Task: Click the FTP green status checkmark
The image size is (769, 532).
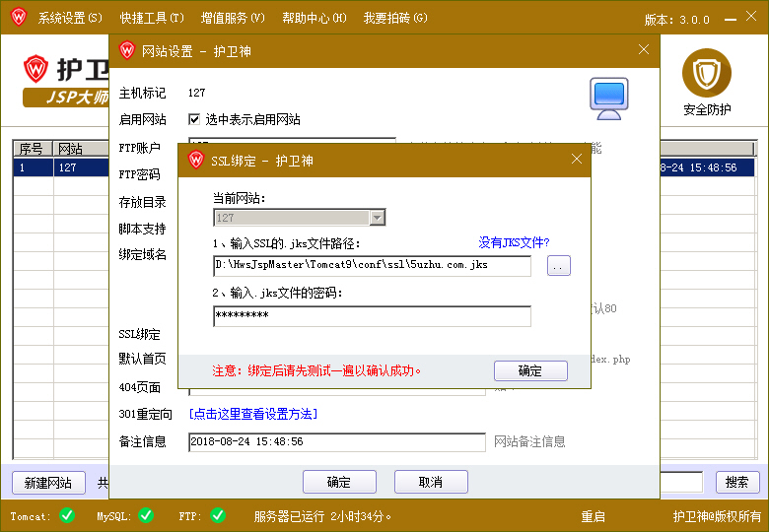Action: coord(218,515)
